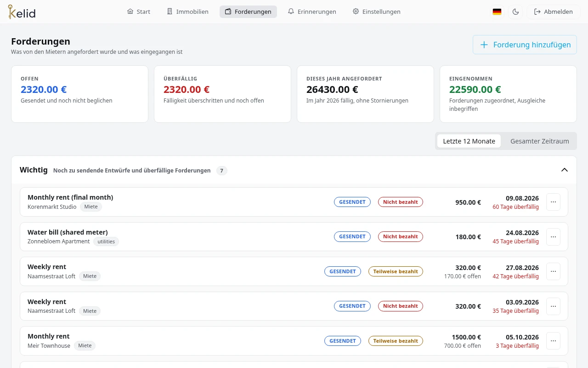Click Forderung hinzufügen button

pyautogui.click(x=525, y=45)
